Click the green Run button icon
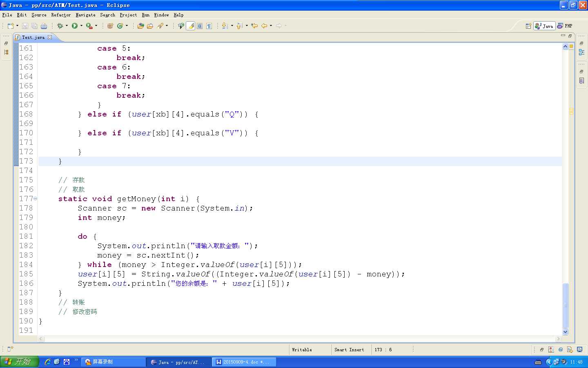This screenshot has width=588, height=368. [x=75, y=26]
